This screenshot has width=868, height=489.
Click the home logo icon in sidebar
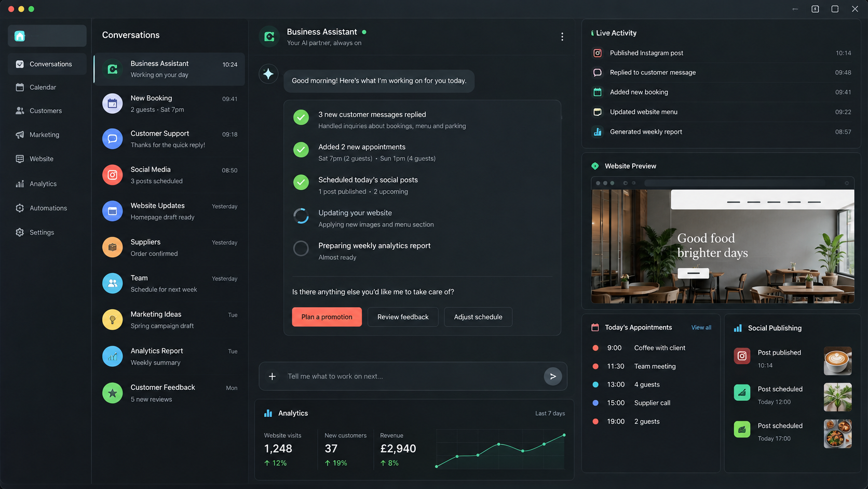pos(20,36)
